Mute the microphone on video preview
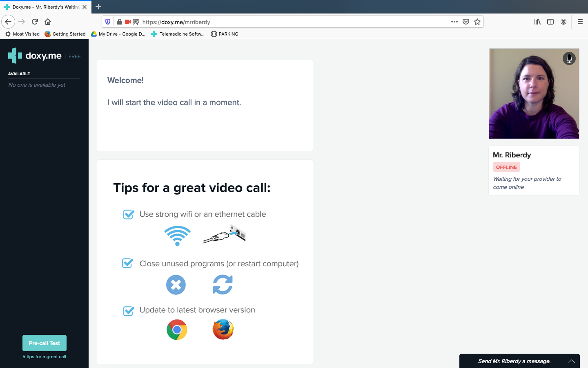Viewport: 588px width, 368px height. tap(569, 58)
